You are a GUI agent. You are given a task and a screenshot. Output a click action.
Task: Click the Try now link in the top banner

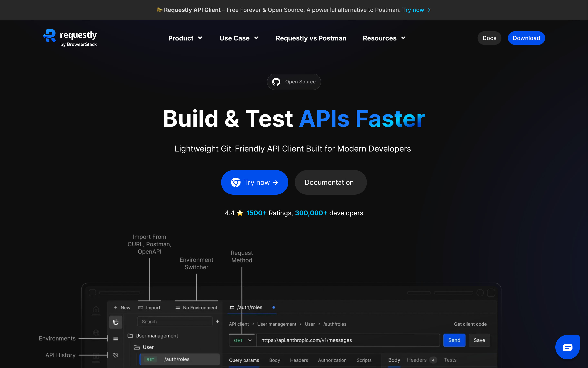pos(416,10)
